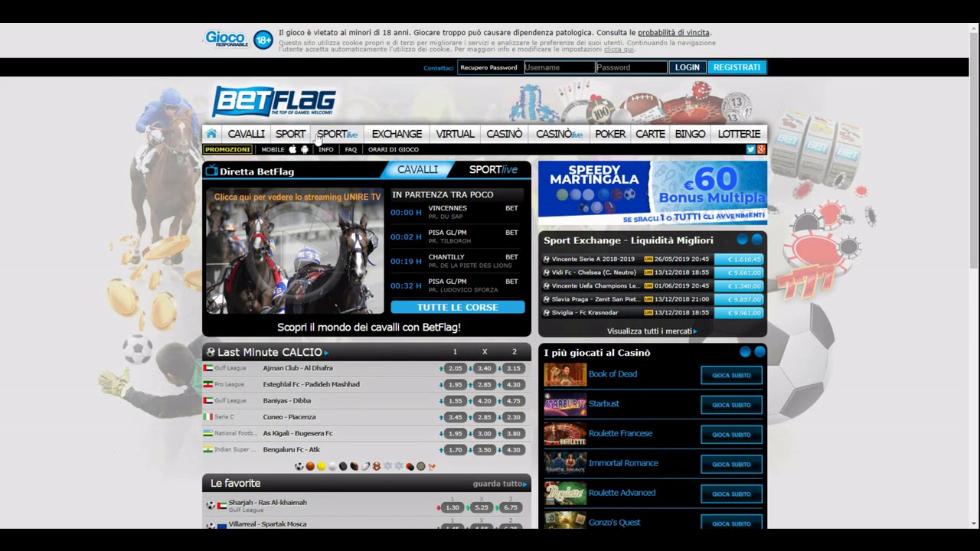This screenshot has width=980, height=551.
Task: Select the yellow tennis ball sport icon
Action: click(321, 466)
